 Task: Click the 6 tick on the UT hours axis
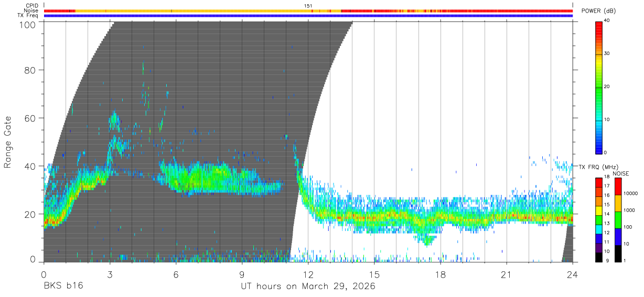coord(176,274)
